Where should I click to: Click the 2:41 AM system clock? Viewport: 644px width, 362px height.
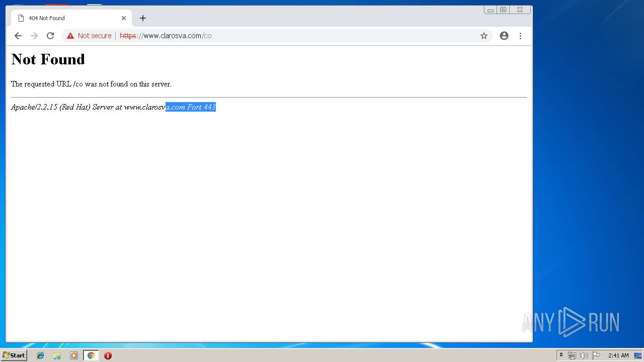coord(618,355)
